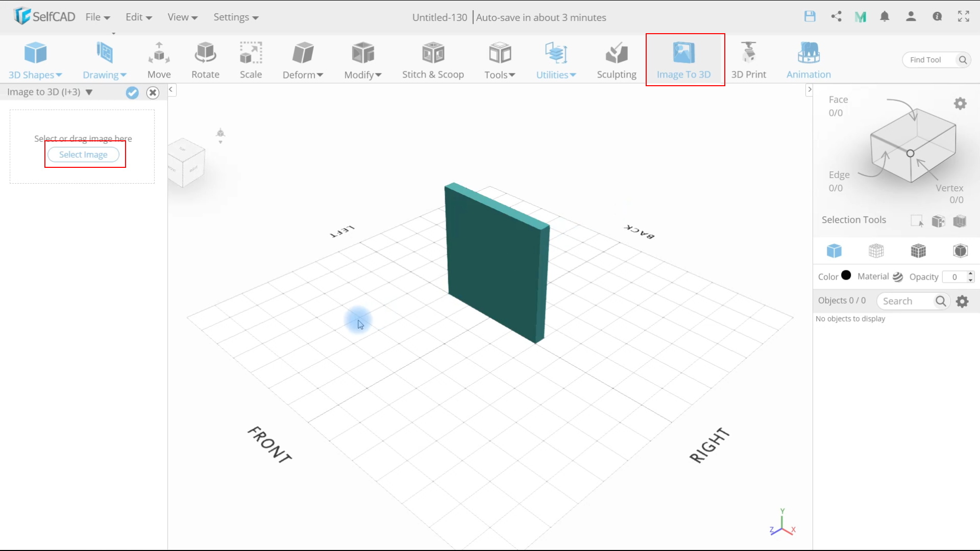Image resolution: width=980 pixels, height=551 pixels.
Task: Confirm Image to 3D operation
Action: pyautogui.click(x=133, y=92)
